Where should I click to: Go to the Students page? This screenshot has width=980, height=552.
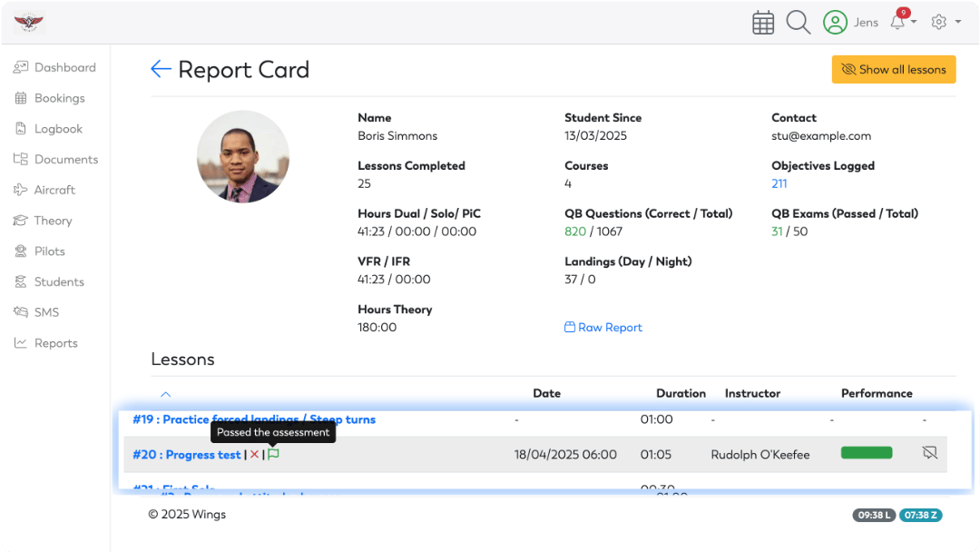point(58,281)
